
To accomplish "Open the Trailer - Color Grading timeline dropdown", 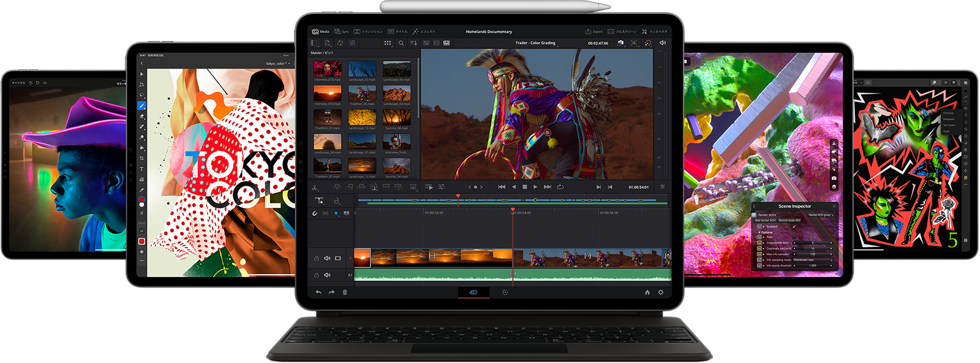I will 536,43.
